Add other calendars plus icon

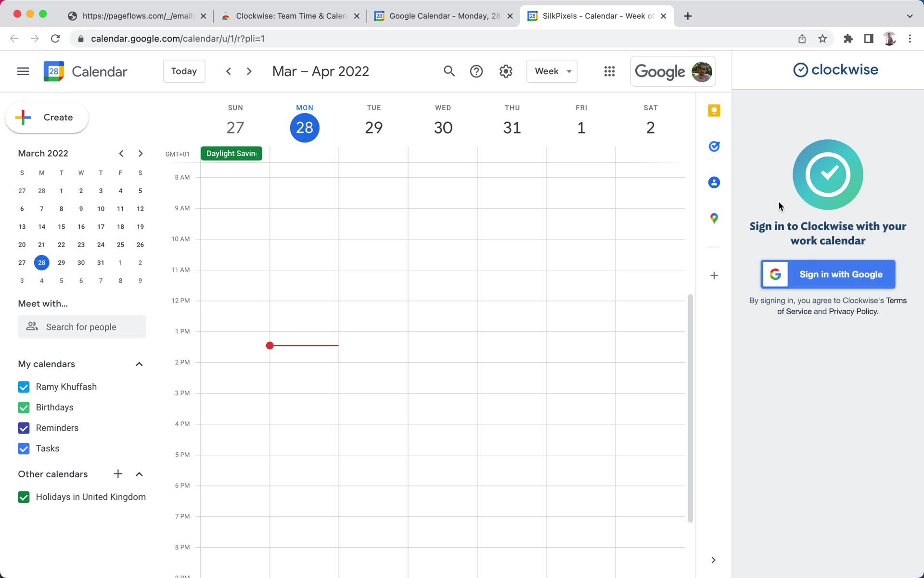[x=118, y=474]
